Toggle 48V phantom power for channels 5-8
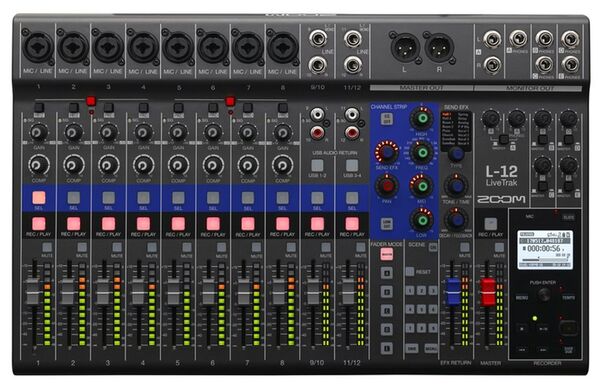Viewport: 600px width, 387px height. pyautogui.click(x=230, y=101)
